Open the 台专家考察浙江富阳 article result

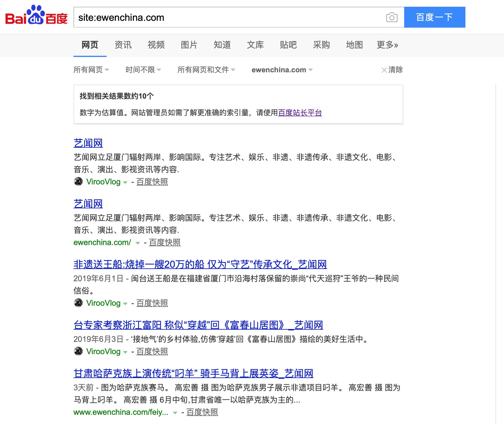pos(198,325)
